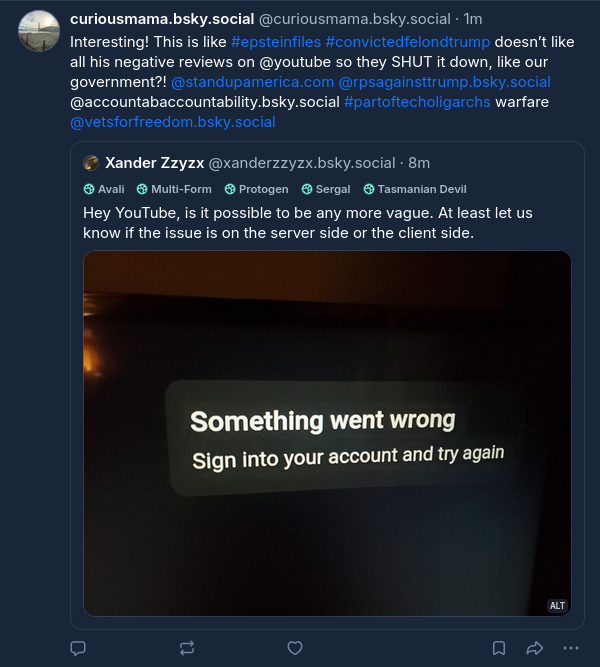Repost this post with the arrows icon
Viewport: 600px width, 667px height.
[186, 648]
